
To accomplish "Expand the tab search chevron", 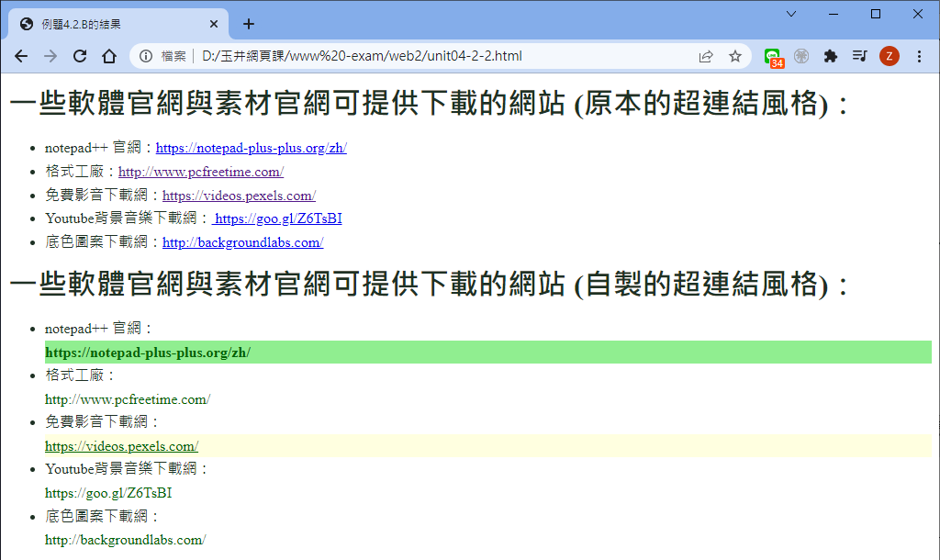I will click(x=791, y=14).
